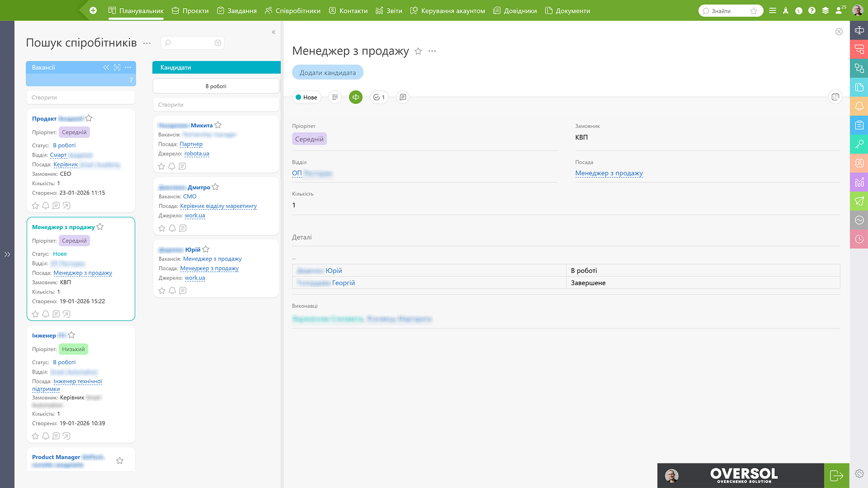
Task: Open the user avatar in top right corner
Action: [858, 10]
